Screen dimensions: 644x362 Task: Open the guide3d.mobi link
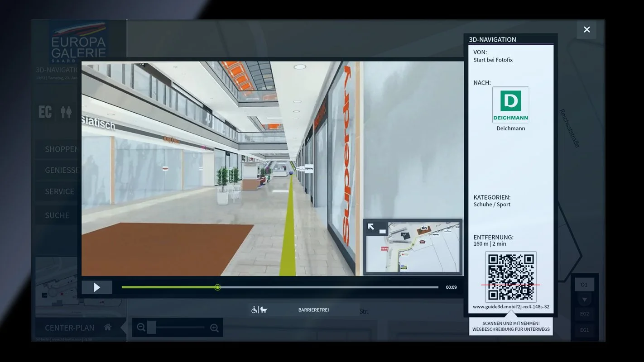tap(511, 306)
